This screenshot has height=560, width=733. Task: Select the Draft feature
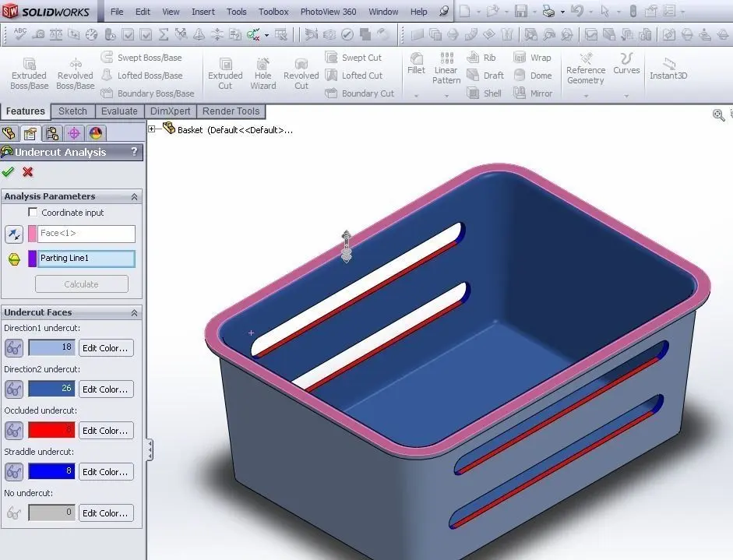pyautogui.click(x=485, y=76)
